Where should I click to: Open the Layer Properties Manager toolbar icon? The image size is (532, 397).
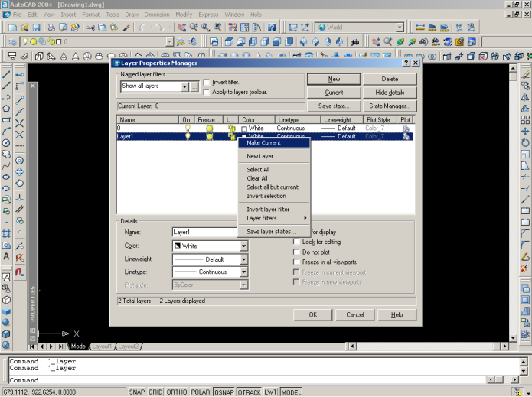pyautogui.click(x=12, y=42)
